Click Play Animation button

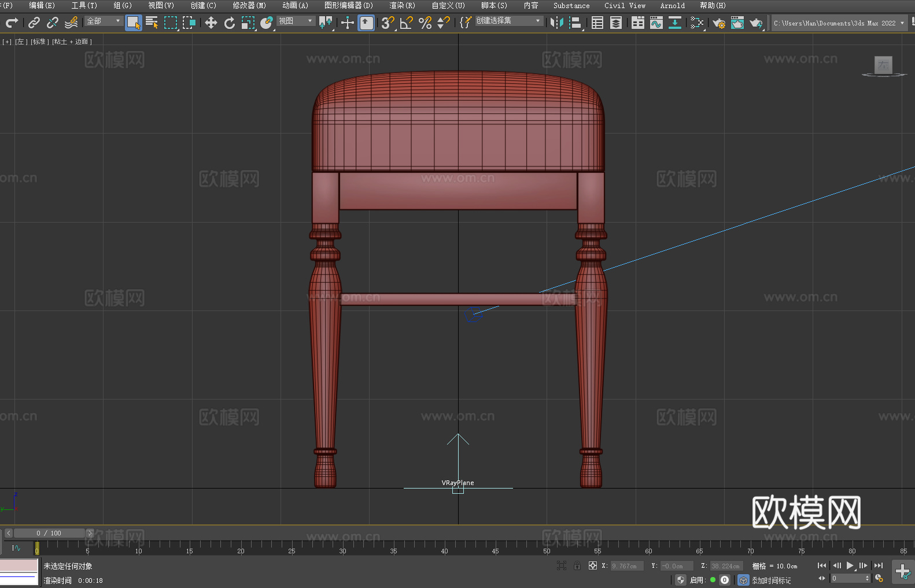pos(850,565)
